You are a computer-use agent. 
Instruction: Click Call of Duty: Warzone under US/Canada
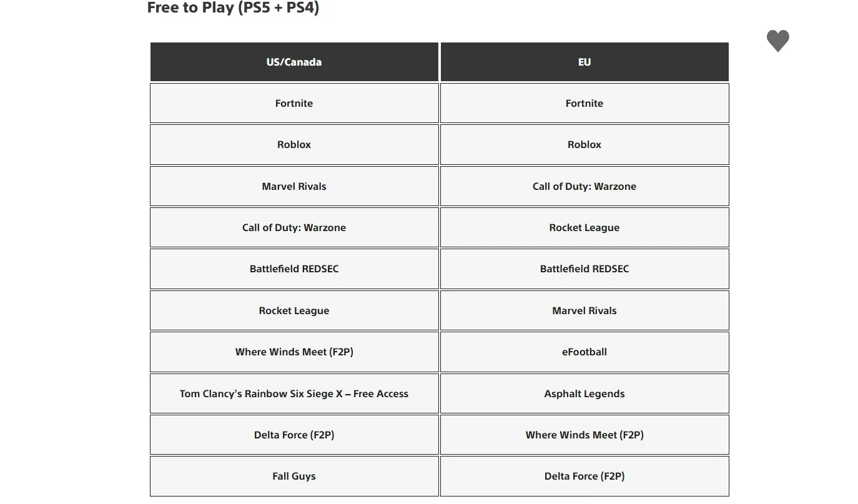pos(294,227)
